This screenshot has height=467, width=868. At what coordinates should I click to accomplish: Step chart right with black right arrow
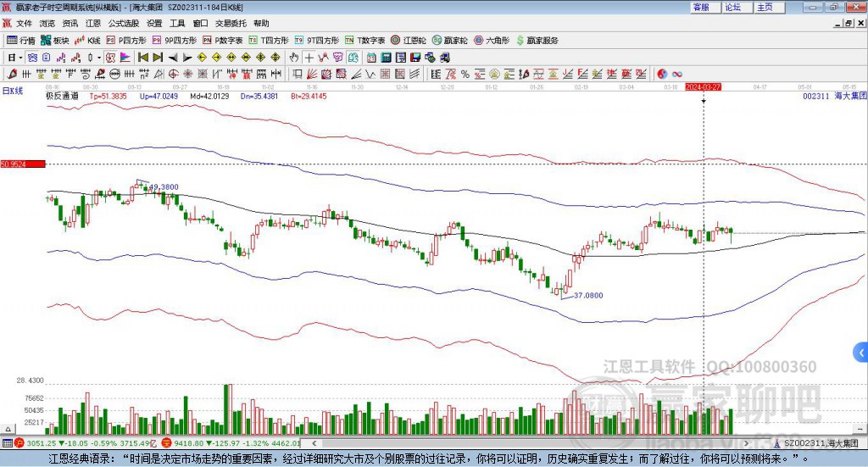[x=187, y=58]
